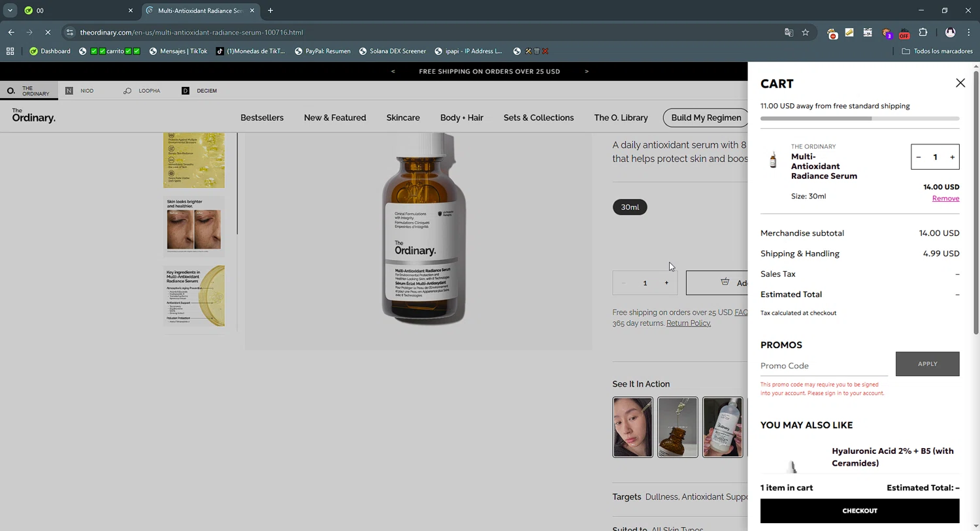The height and width of the screenshot is (531, 980).
Task: Select The Ordinary brand tab
Action: [29, 91]
